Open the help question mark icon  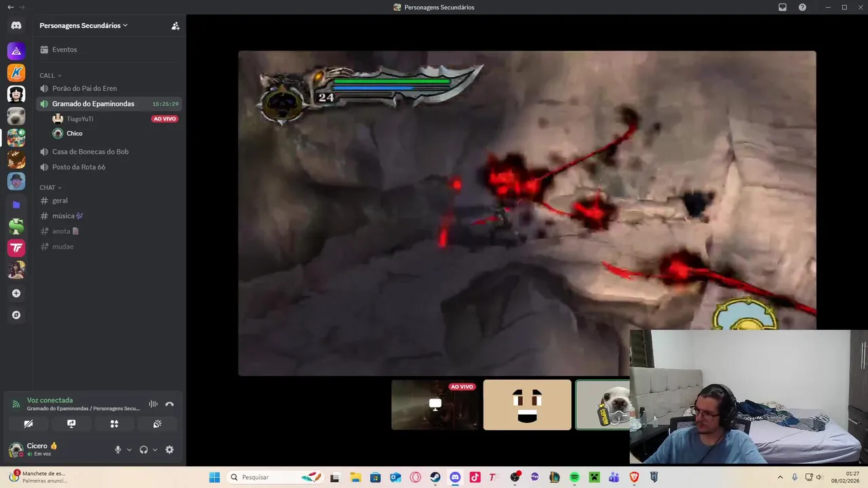point(803,7)
